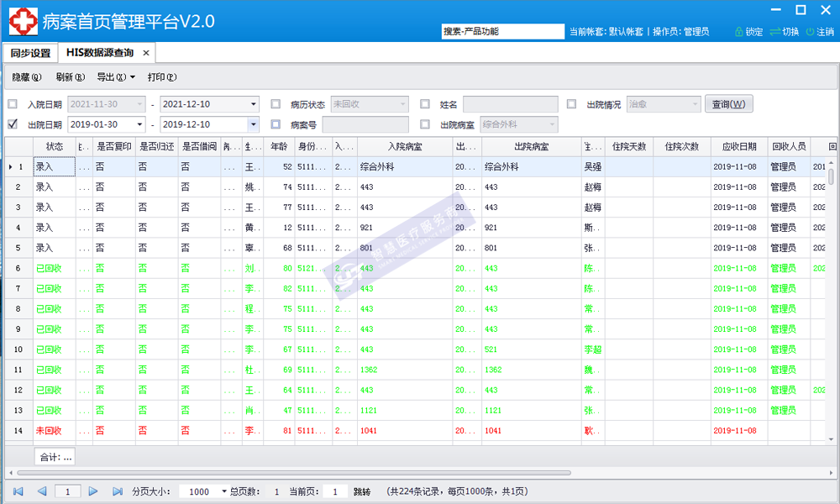Toggle the 病历状态 filter checkbox
Image resolution: width=840 pixels, height=504 pixels.
[276, 104]
